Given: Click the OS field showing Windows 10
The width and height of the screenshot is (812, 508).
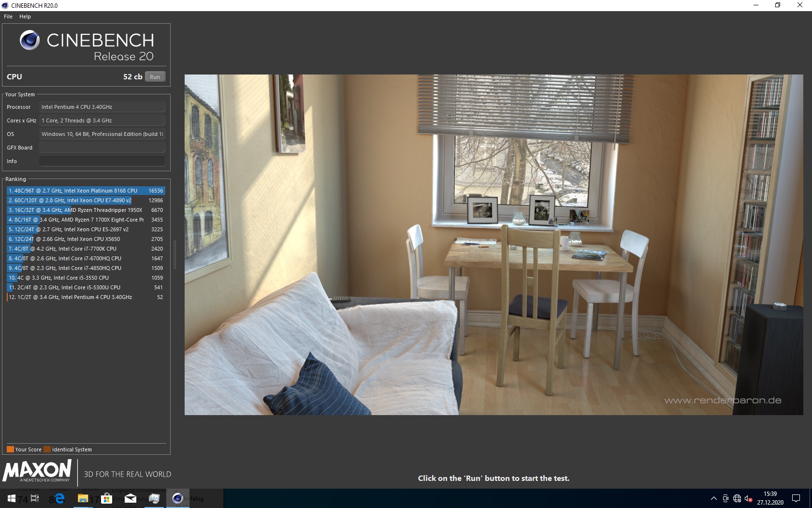Looking at the screenshot, I should pyautogui.click(x=102, y=134).
